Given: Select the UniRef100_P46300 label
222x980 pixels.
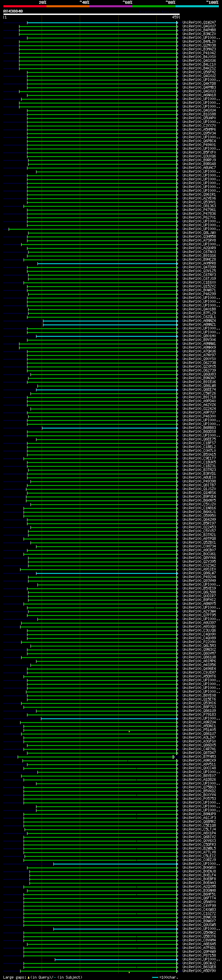Looking at the screenshot, I should [199, 416].
